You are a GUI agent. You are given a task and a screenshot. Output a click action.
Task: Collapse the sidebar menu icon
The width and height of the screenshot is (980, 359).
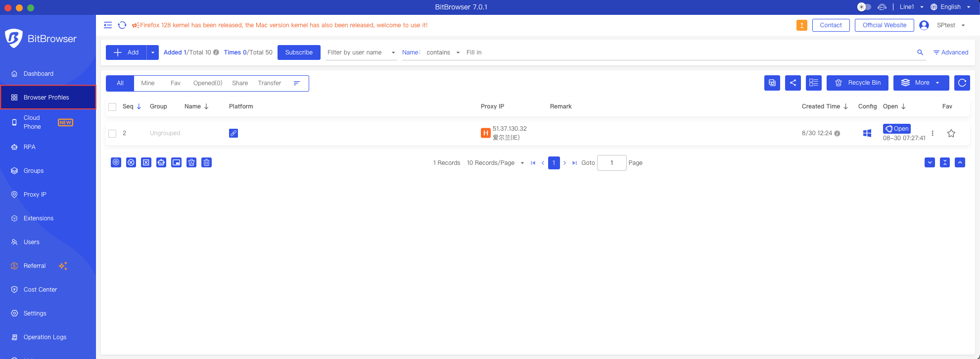click(108, 25)
